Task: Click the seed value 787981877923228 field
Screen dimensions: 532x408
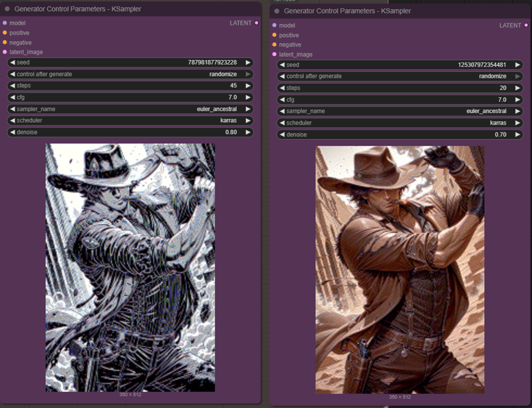Action: click(130, 63)
